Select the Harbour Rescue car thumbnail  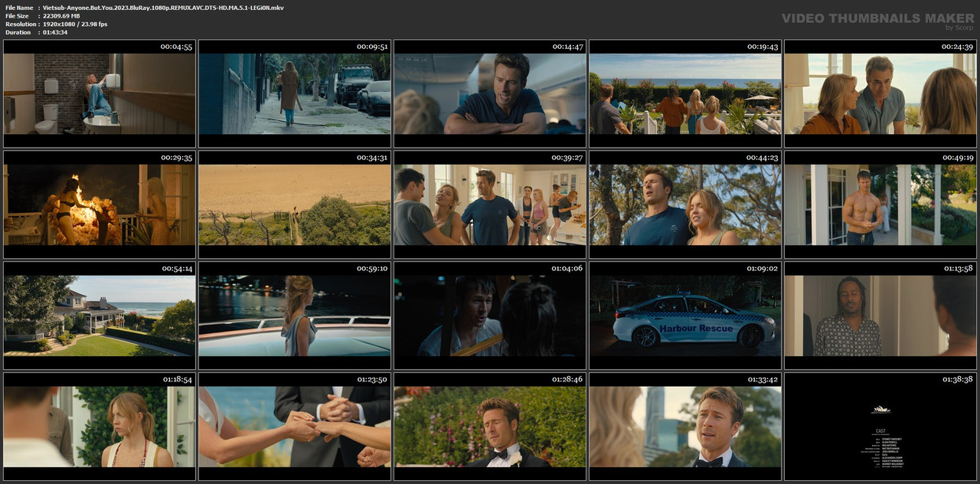[685, 316]
